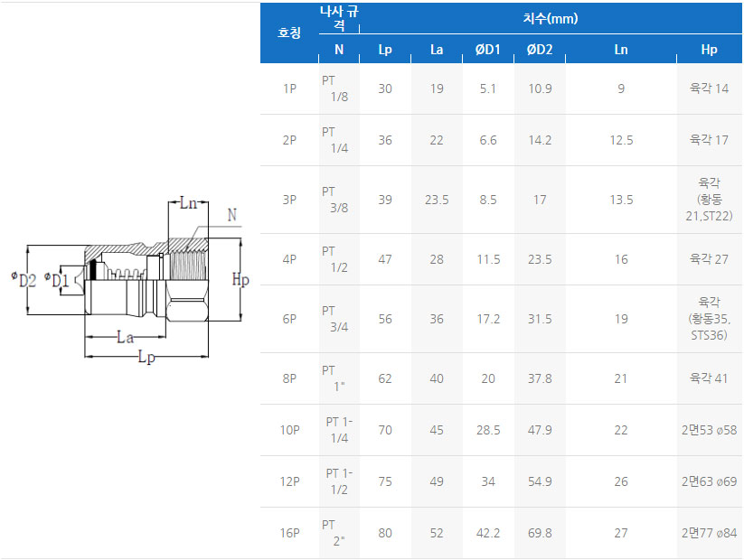Click the coupler cross-section drawing
Screen dimensions: 744x560
coord(145,280)
